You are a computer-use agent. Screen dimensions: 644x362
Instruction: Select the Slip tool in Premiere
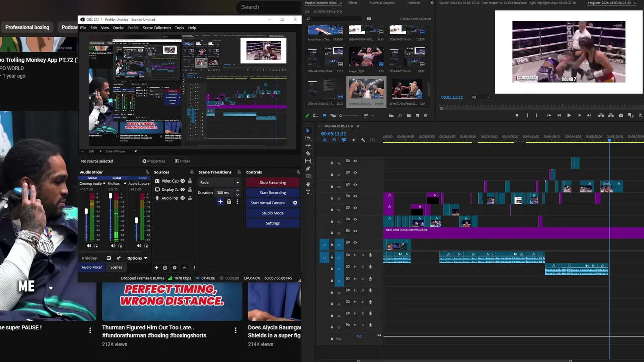(x=308, y=161)
